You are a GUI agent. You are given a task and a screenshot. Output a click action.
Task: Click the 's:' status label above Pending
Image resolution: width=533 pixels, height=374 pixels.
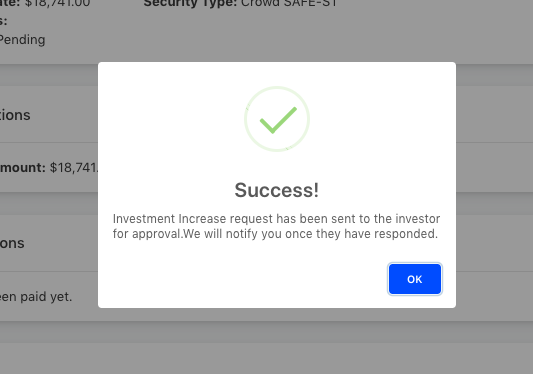(4, 21)
